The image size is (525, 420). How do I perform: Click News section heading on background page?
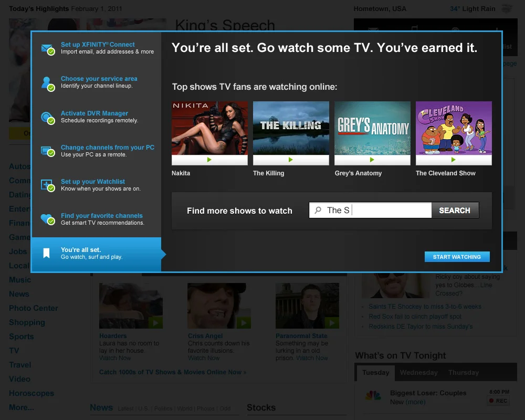[101, 407]
